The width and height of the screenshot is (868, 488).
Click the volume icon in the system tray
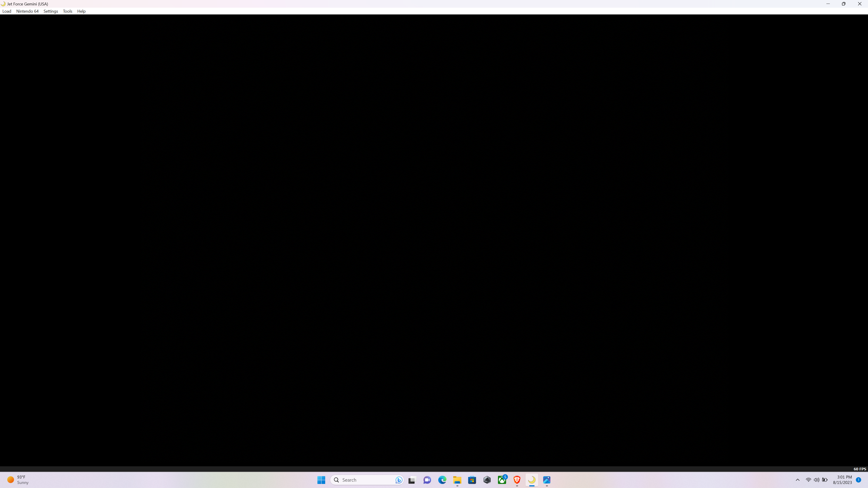(817, 480)
